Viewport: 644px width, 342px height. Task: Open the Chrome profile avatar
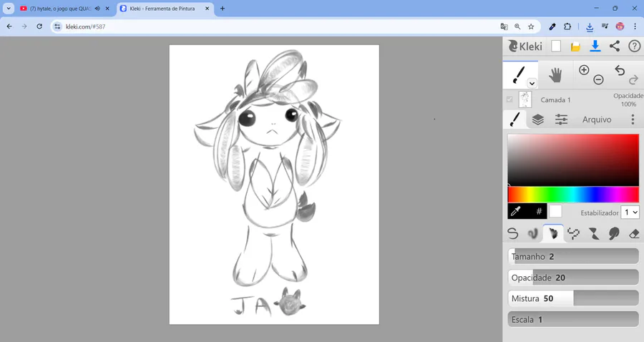(x=620, y=26)
